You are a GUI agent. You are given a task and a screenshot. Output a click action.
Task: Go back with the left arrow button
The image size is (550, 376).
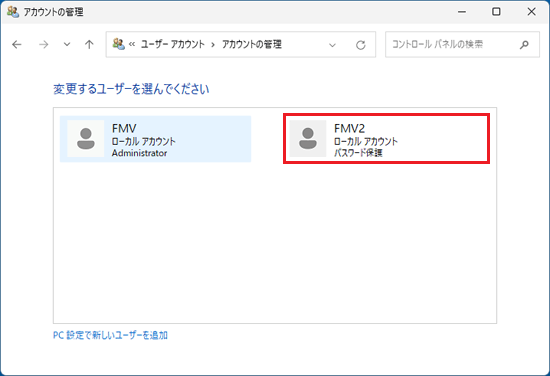(16, 45)
